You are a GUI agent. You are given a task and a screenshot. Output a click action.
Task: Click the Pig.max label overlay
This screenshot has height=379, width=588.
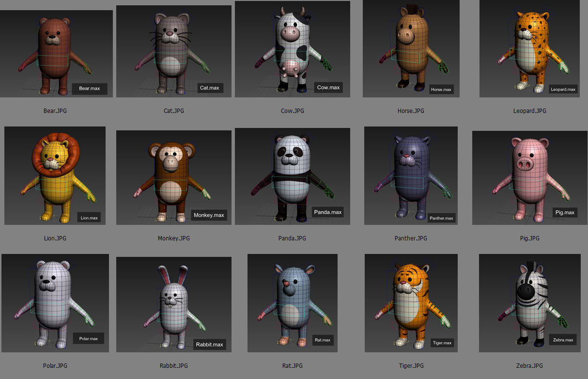[565, 212]
